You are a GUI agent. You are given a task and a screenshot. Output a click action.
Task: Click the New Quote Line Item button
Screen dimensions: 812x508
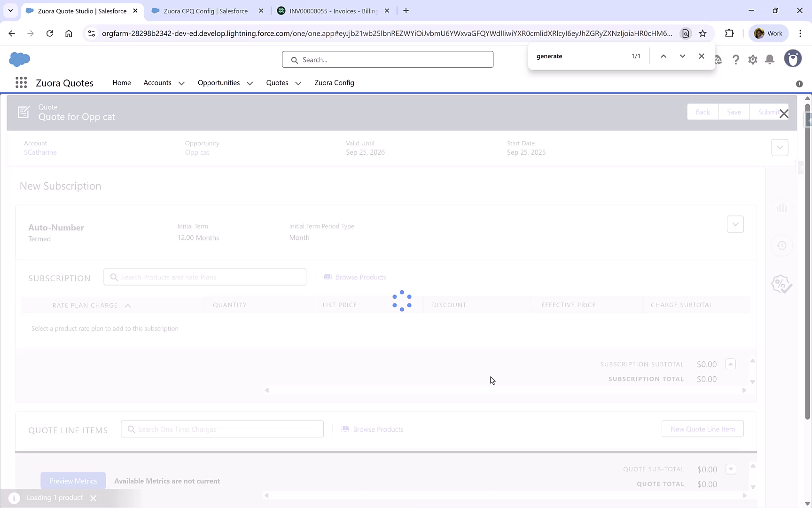(703, 429)
